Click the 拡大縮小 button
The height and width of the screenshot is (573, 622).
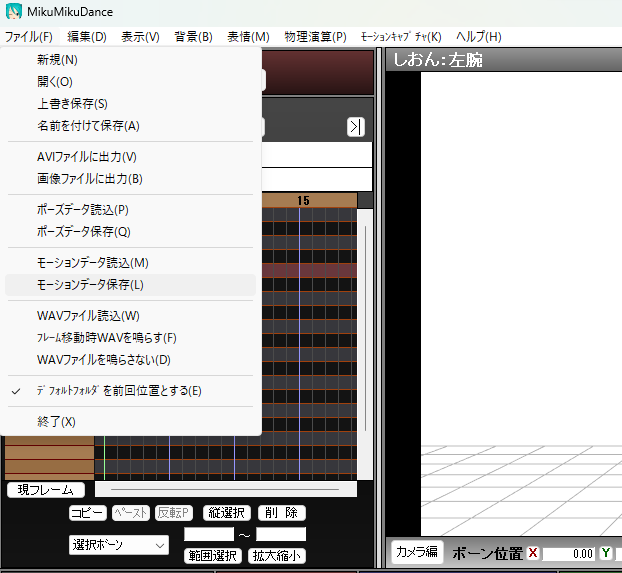277,556
